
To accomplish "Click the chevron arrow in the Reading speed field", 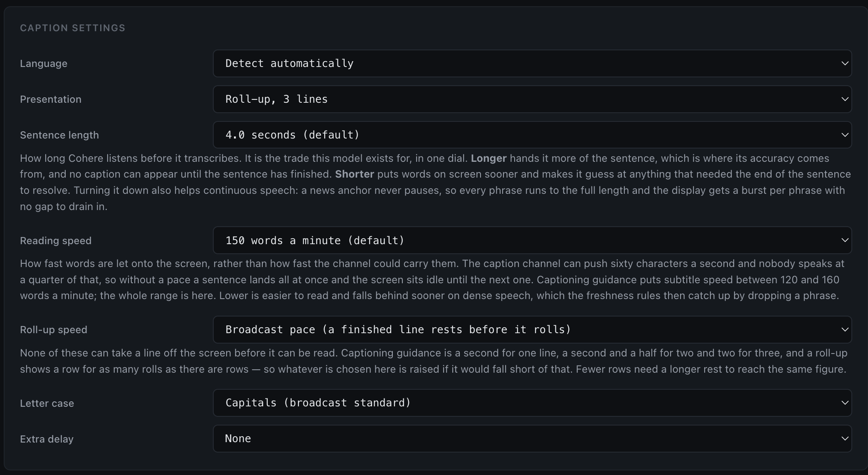I will [x=845, y=240].
